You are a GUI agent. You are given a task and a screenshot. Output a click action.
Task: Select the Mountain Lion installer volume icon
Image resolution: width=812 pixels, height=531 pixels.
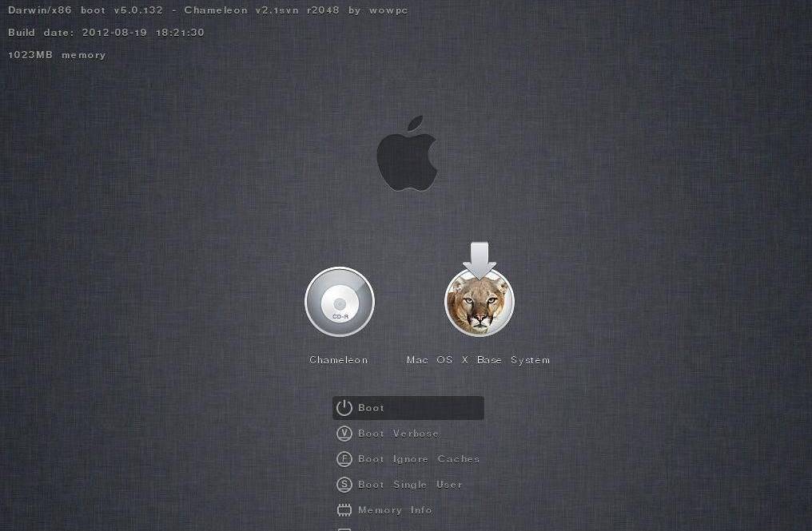point(479,305)
